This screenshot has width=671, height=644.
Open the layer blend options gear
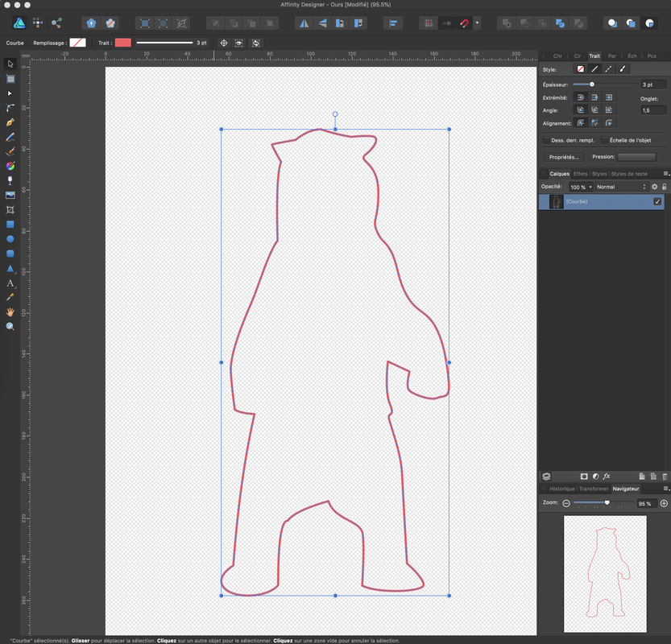pos(654,187)
